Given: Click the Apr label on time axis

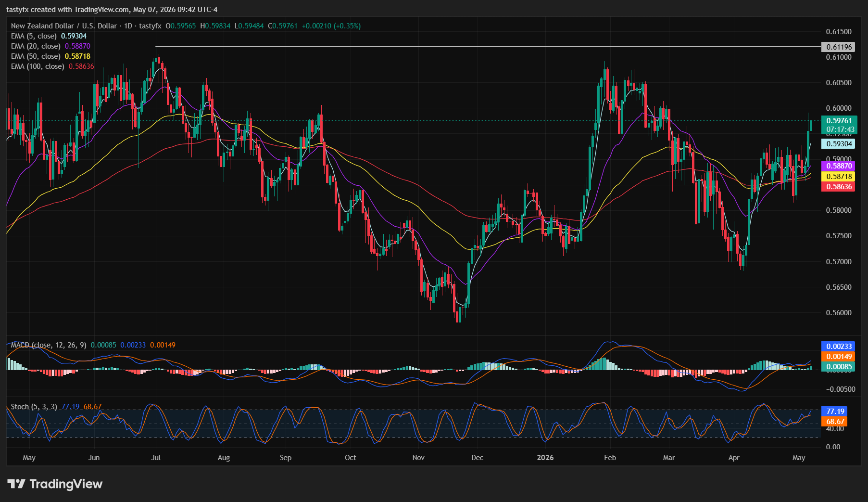Looking at the screenshot, I should point(734,458).
